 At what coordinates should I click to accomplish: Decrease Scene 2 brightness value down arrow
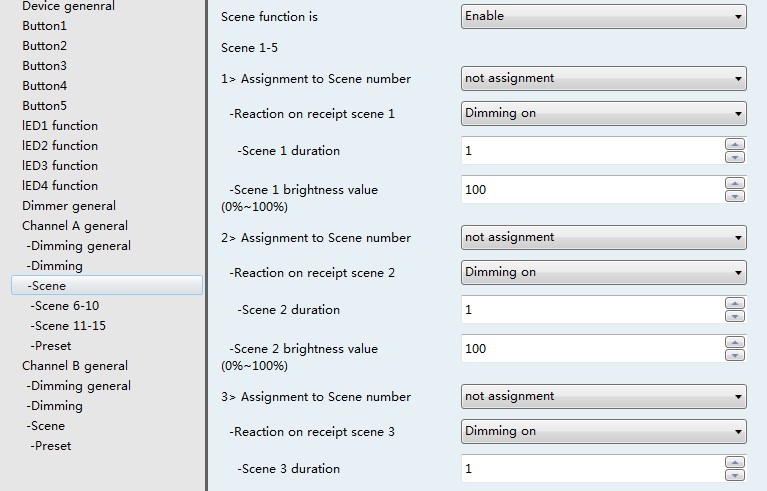[735, 355]
